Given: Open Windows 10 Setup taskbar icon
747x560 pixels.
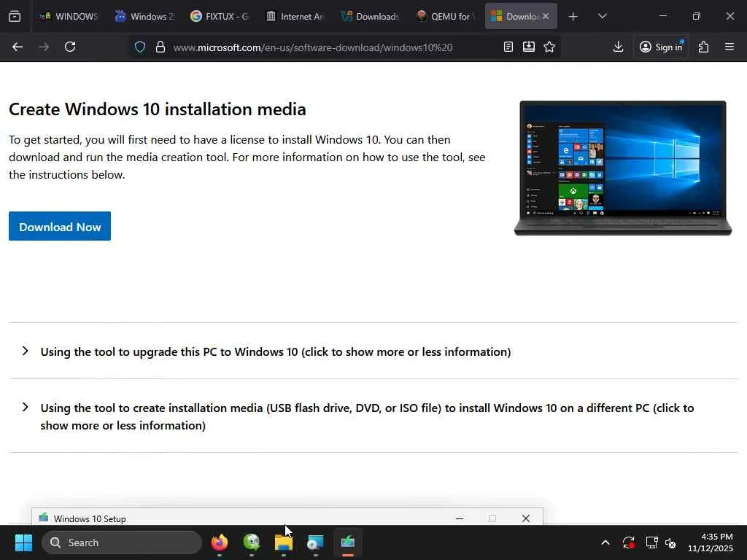Looking at the screenshot, I should click(348, 542).
